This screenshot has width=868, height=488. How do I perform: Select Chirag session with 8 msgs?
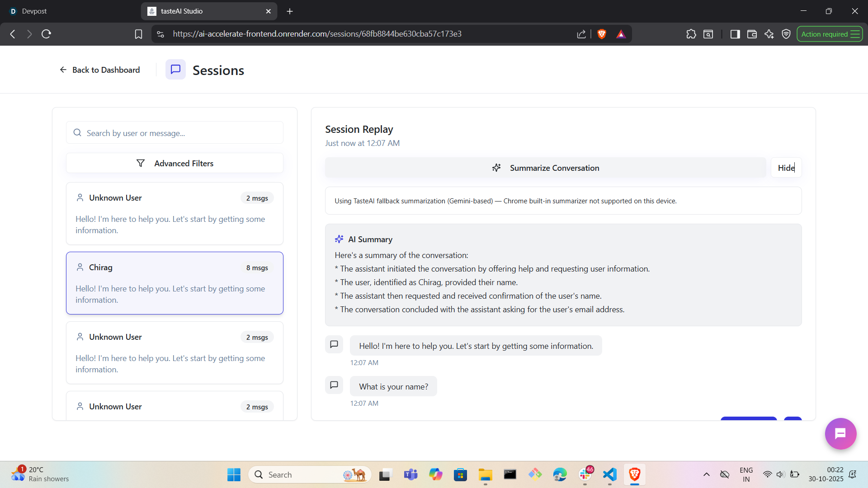175,283
